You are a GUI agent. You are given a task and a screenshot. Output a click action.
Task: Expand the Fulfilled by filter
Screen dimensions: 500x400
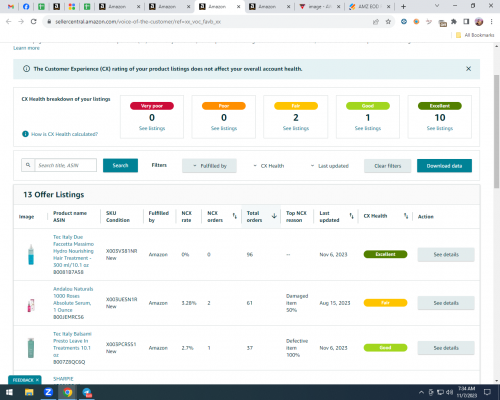point(209,166)
